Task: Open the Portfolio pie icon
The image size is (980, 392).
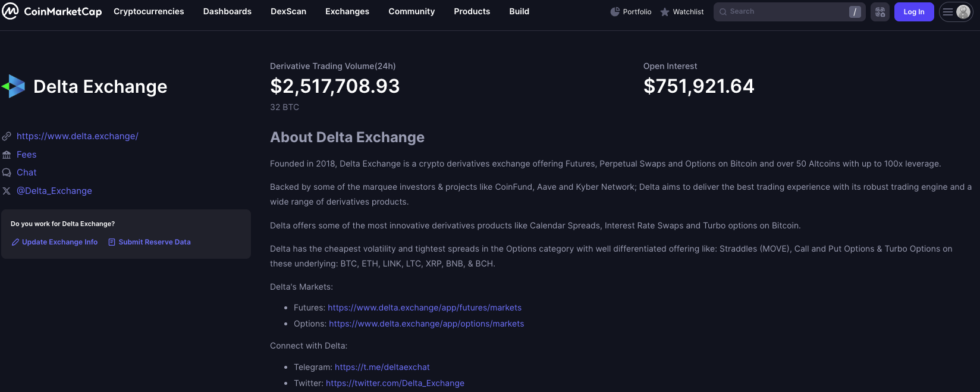Action: (x=615, y=12)
